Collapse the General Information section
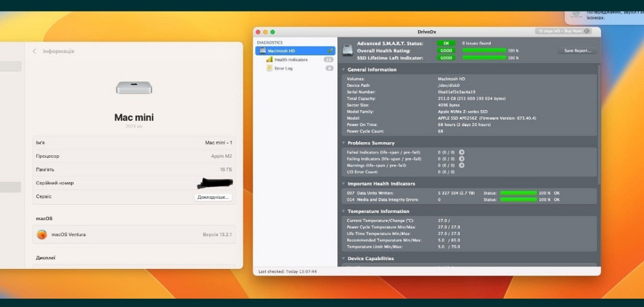644x307 pixels. click(x=344, y=70)
